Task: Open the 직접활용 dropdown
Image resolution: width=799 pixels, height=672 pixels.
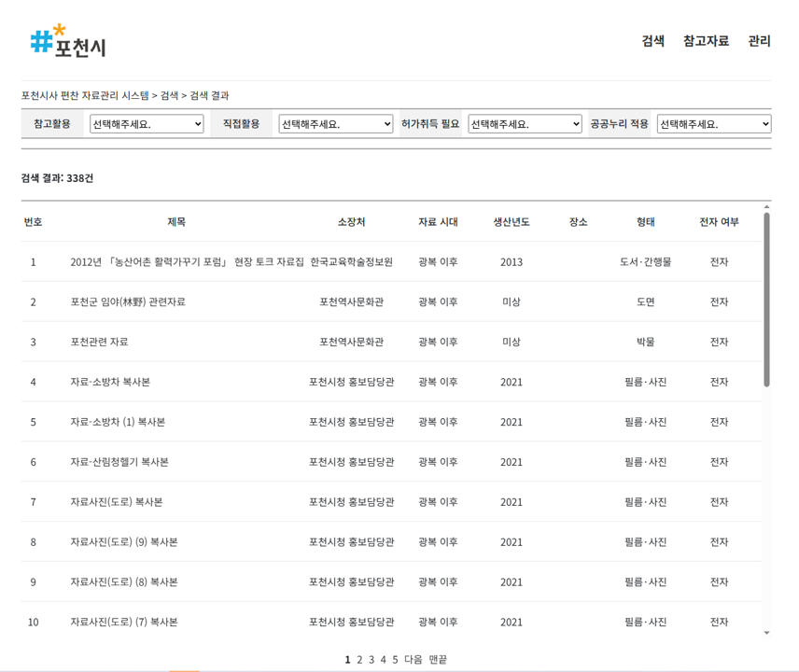Action: point(336,122)
